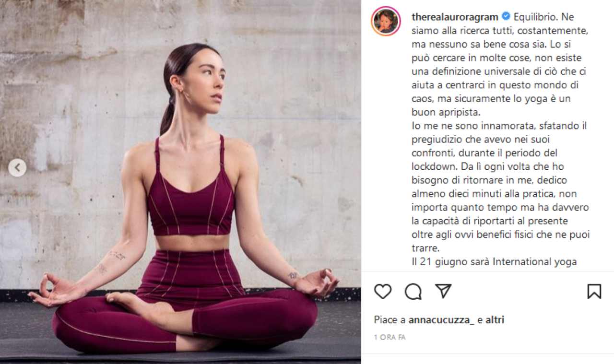Save the post with the bookmark icon
614x364 pixels.
point(594,291)
